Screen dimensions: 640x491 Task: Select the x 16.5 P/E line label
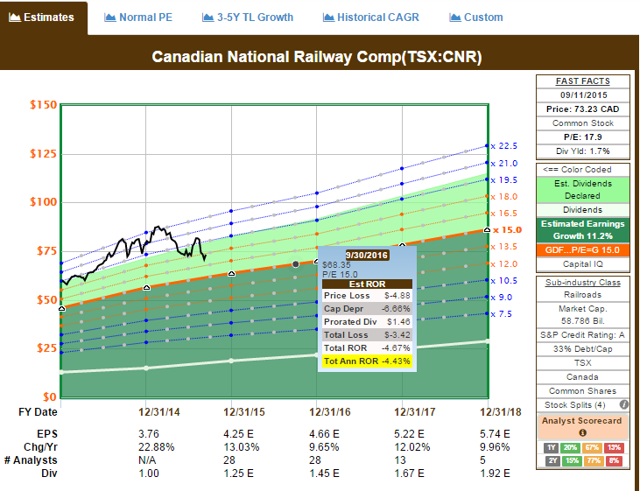[x=504, y=213]
